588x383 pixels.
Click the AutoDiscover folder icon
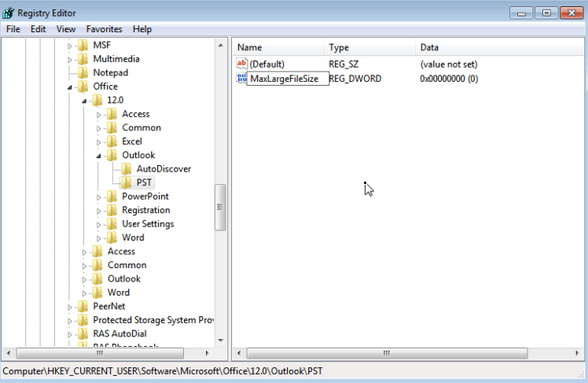127,169
